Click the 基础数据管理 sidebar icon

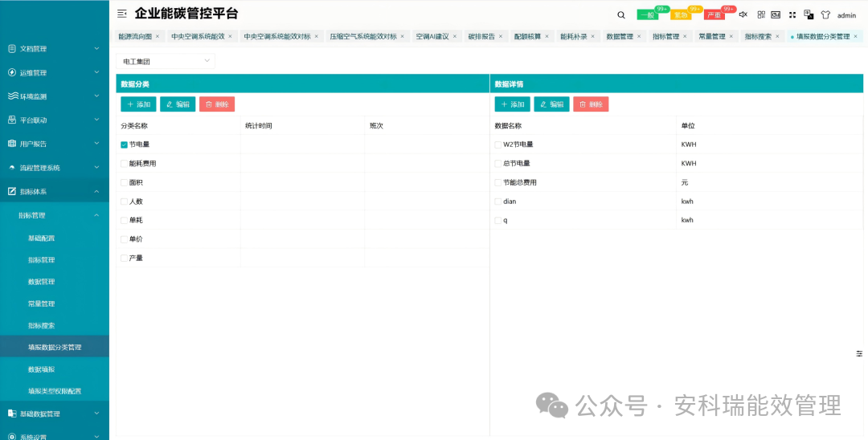tap(12, 414)
